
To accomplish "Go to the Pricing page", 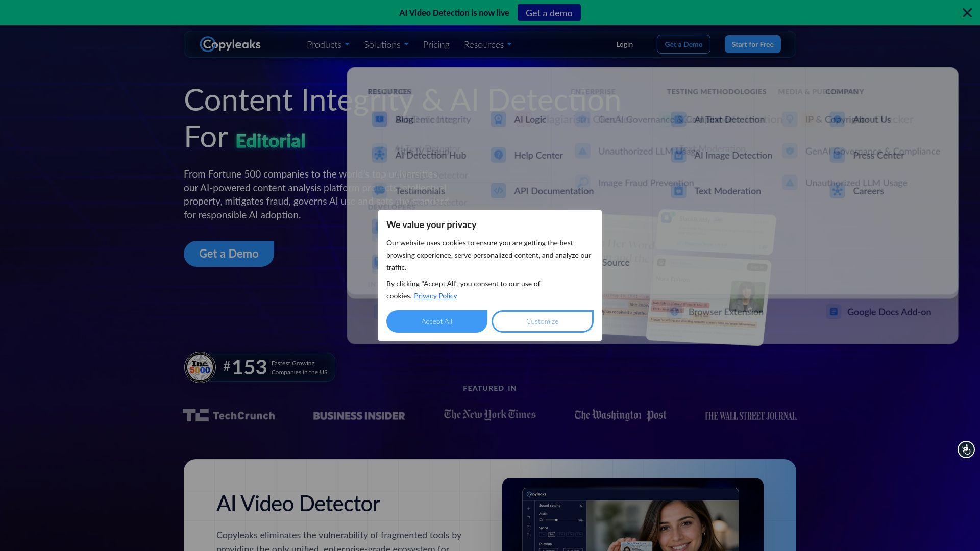I will coord(436,44).
